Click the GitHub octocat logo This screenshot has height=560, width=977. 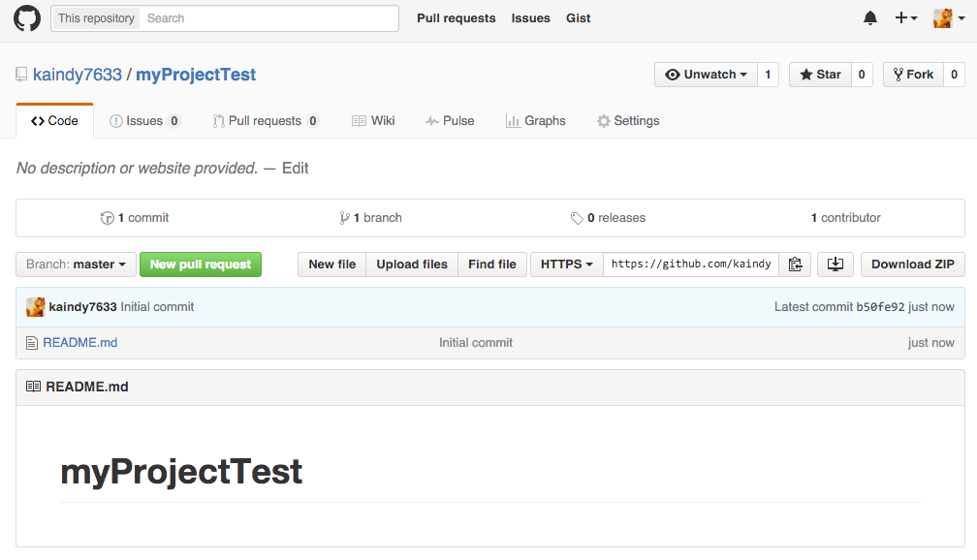[27, 18]
